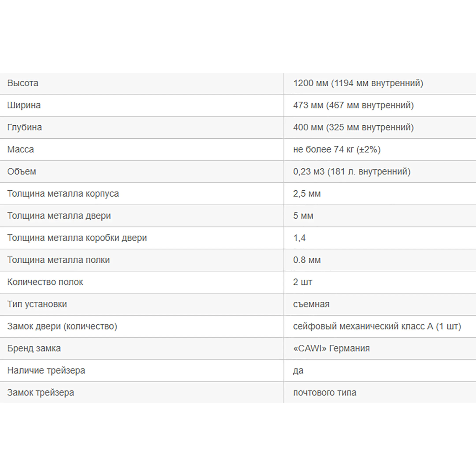
Task: Click the "Толщина металла коробки двери" label
Action: pyautogui.click(x=77, y=238)
